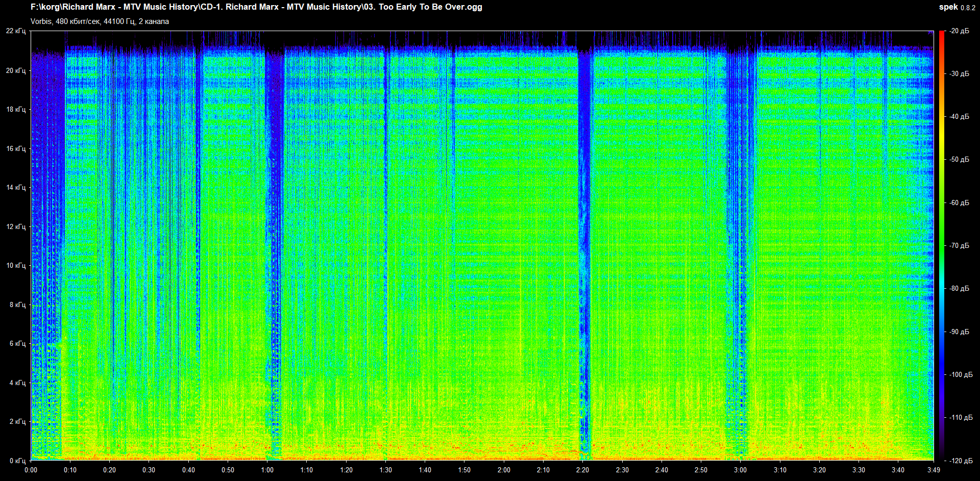The image size is (980, 481).
Task: Pick the 3:00 time axis marker
Action: pyautogui.click(x=740, y=470)
